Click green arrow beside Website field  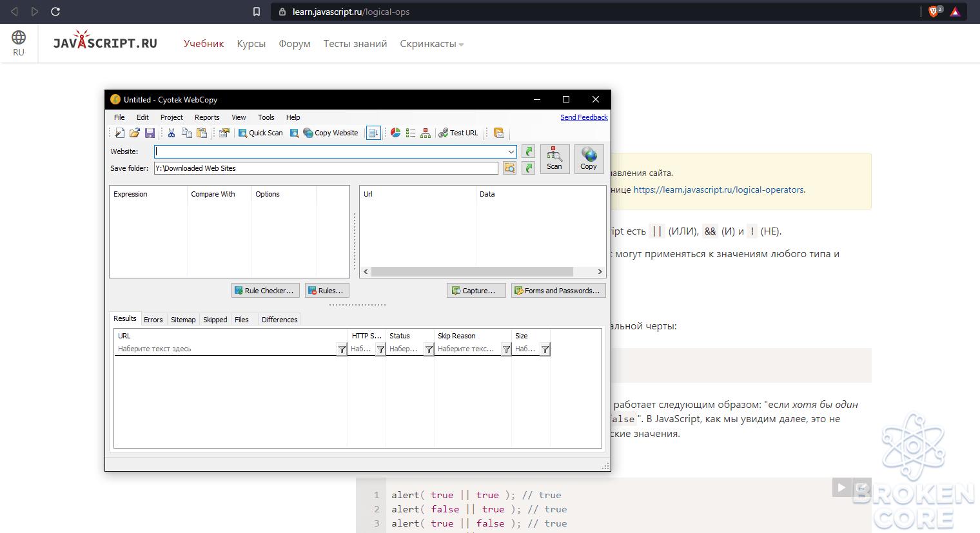[x=529, y=151]
